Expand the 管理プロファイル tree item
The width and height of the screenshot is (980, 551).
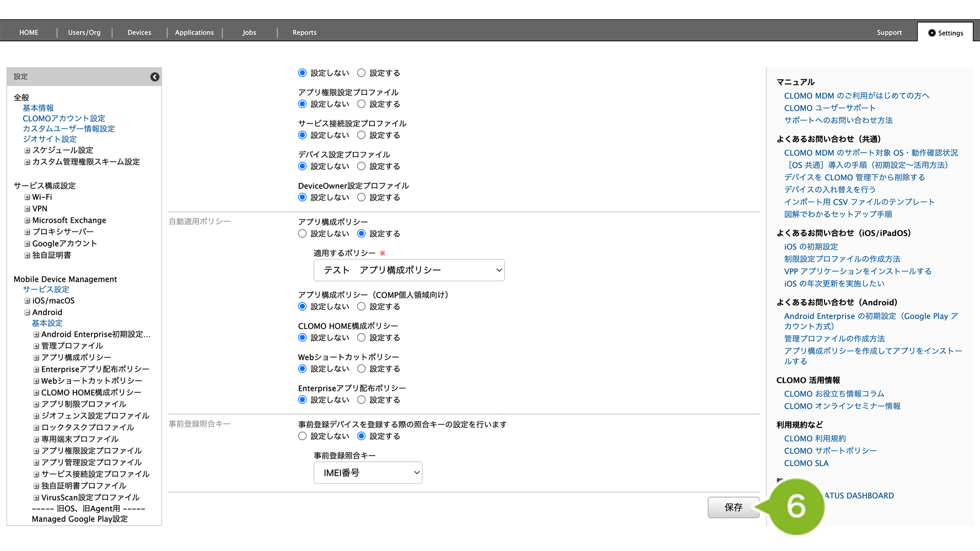point(36,346)
